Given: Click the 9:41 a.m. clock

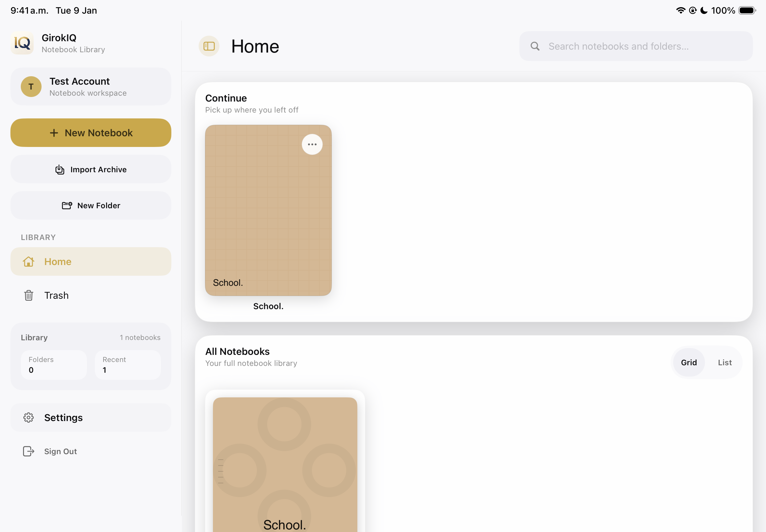Looking at the screenshot, I should click(29, 10).
